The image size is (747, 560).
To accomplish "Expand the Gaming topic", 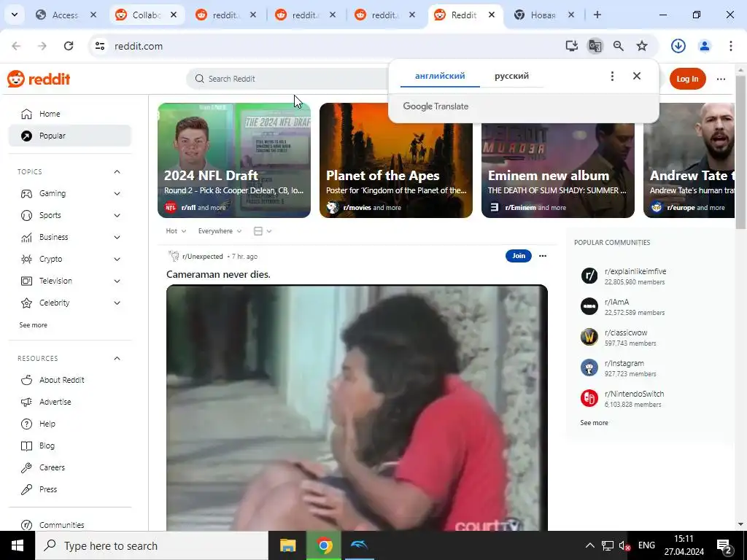I will [x=117, y=193].
